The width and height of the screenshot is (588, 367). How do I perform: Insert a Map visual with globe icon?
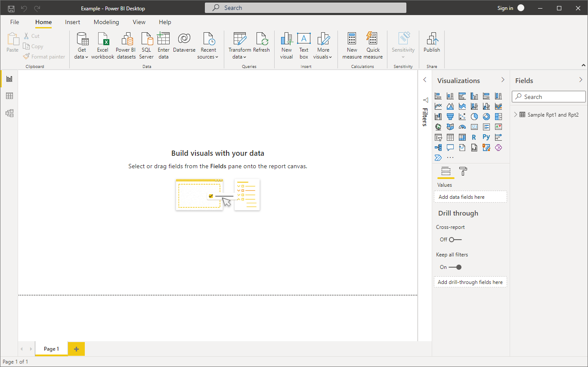click(438, 127)
